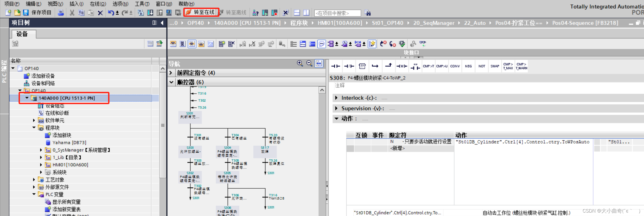The height and width of the screenshot is (216, 644).
Task: Click monitoring on/off glasses icon
Action: pyautogui.click(x=423, y=44)
